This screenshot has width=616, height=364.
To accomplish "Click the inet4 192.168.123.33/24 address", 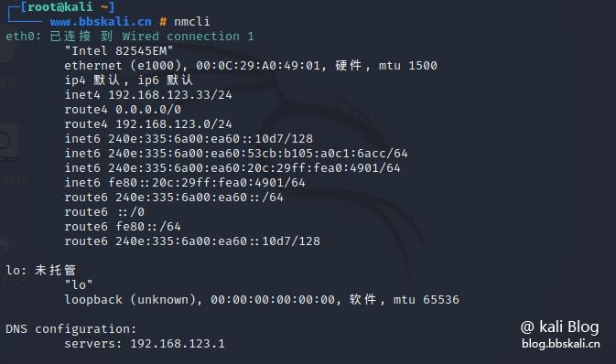I will click(148, 95).
